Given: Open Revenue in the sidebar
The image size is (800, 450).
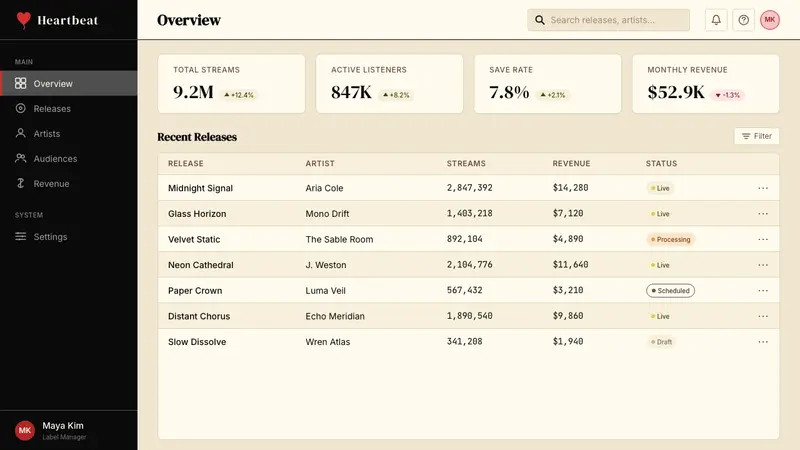Looking at the screenshot, I should pos(69,183).
